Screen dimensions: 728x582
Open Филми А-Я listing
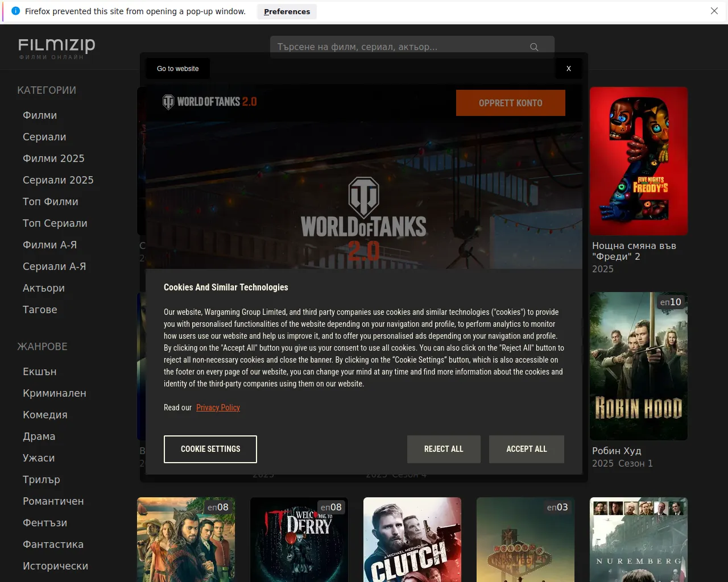[49, 245]
